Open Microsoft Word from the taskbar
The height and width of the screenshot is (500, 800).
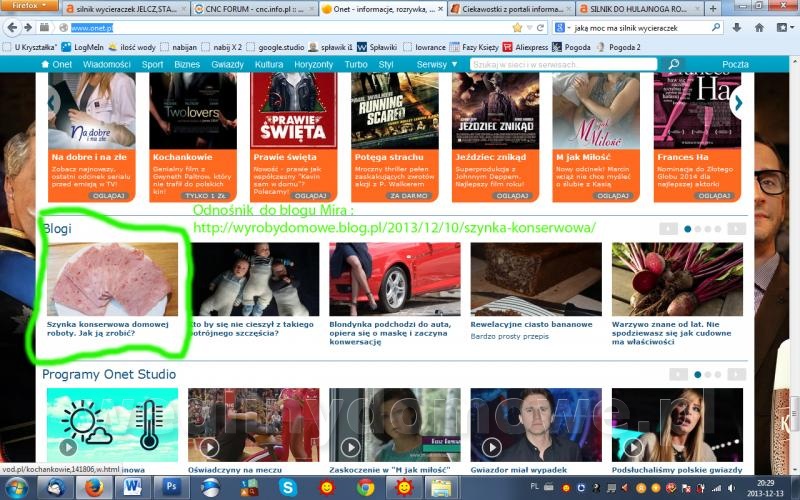click(x=133, y=488)
